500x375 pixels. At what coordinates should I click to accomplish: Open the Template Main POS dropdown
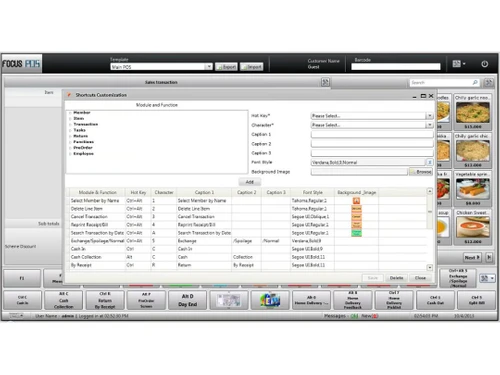(x=208, y=67)
